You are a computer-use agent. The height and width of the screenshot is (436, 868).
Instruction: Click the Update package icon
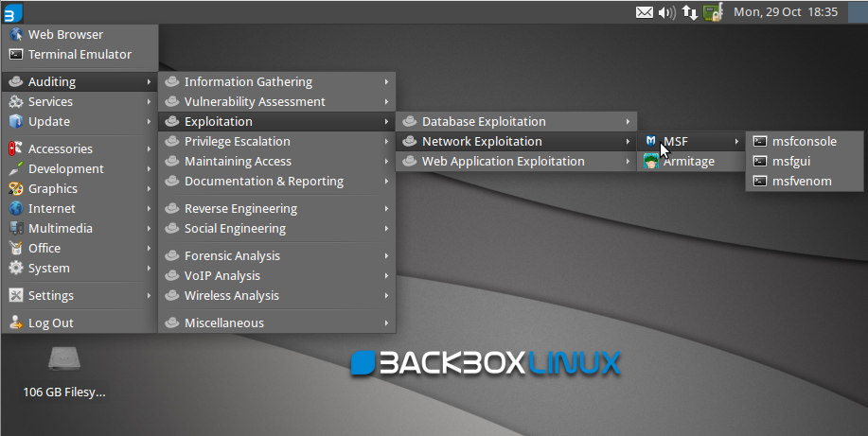coord(16,122)
